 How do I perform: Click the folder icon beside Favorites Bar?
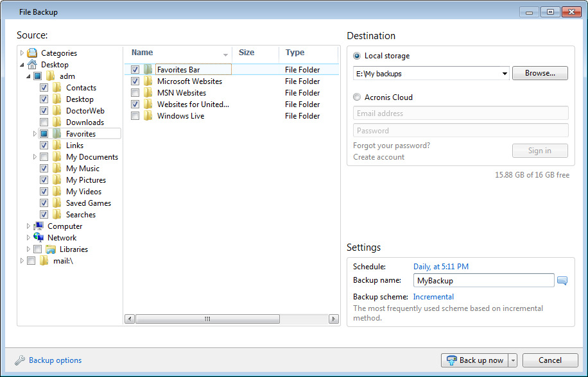point(149,69)
